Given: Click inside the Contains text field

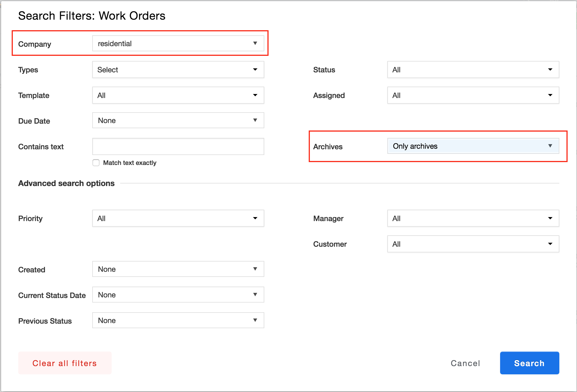Looking at the screenshot, I should coord(178,147).
